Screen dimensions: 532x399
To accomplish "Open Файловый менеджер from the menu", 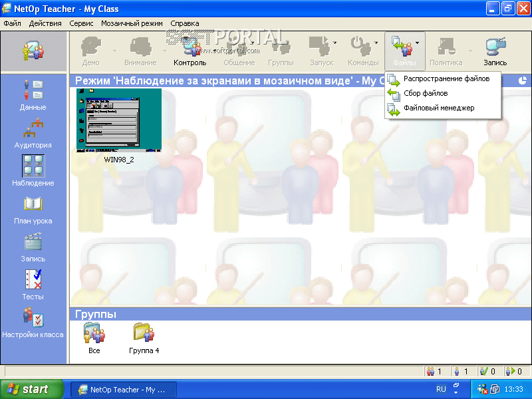I will pyautogui.click(x=443, y=108).
